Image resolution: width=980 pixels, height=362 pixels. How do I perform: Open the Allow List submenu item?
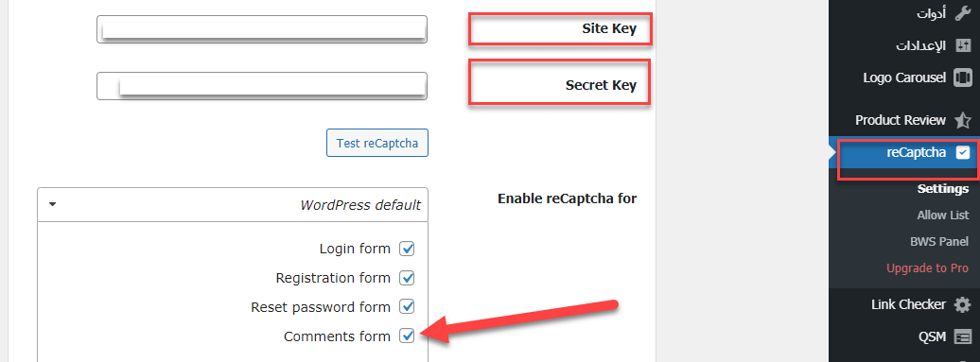(942, 215)
